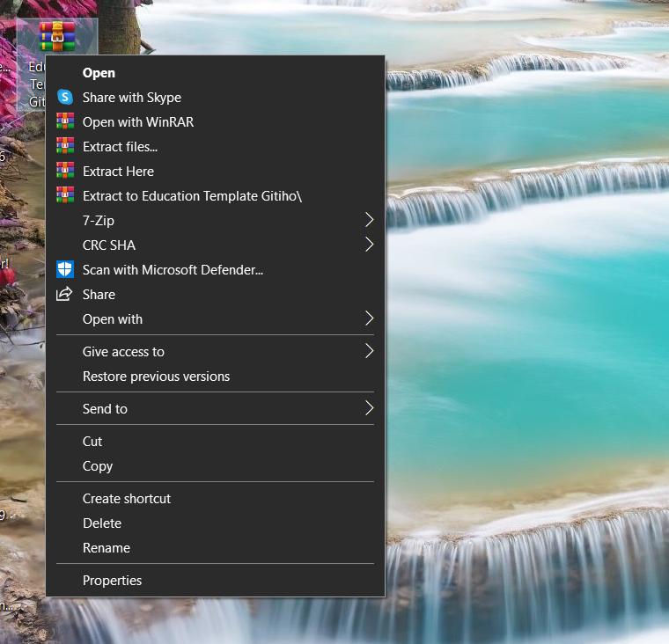Choose Extract Here

click(216, 172)
